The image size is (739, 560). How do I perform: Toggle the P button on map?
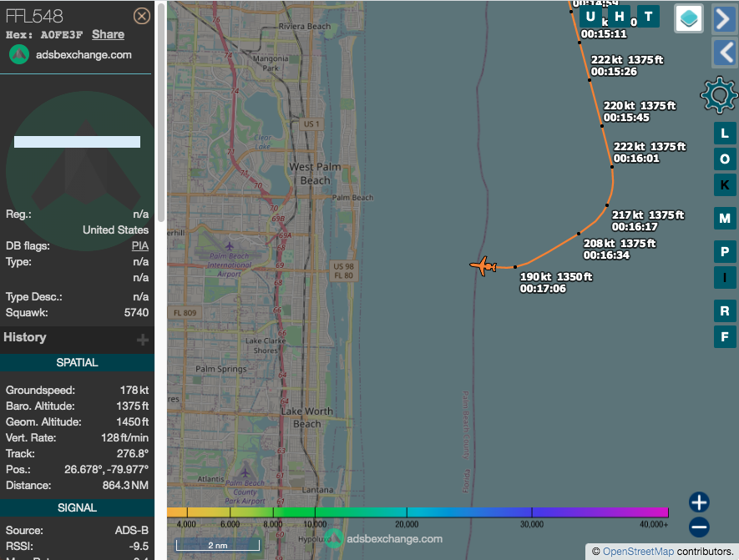click(725, 252)
